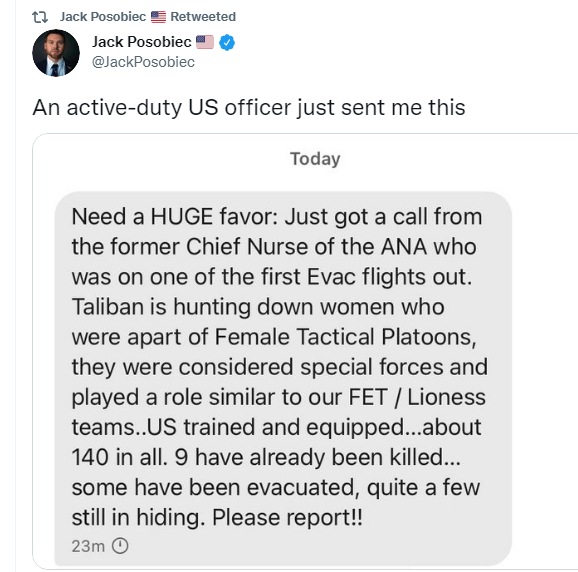This screenshot has height=572, width=578.
Task: Click the "Today" date label in the image
Action: tap(315, 159)
